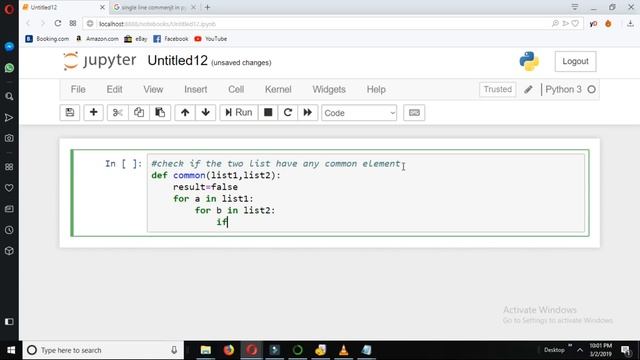The width and height of the screenshot is (640, 360).
Task: Open the Edit menu
Action: [114, 89]
